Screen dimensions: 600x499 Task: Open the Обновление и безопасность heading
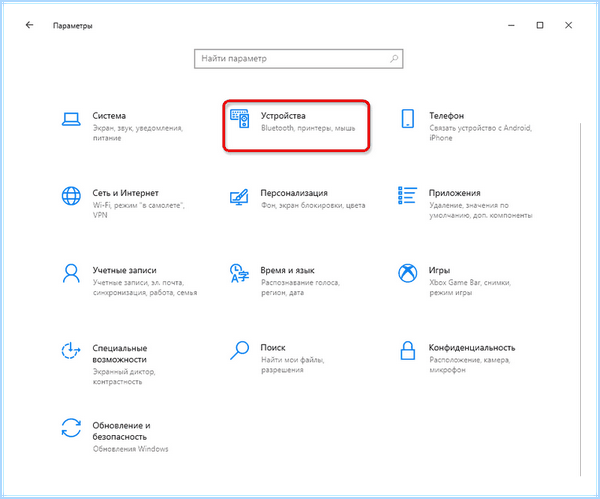pyautogui.click(x=121, y=431)
